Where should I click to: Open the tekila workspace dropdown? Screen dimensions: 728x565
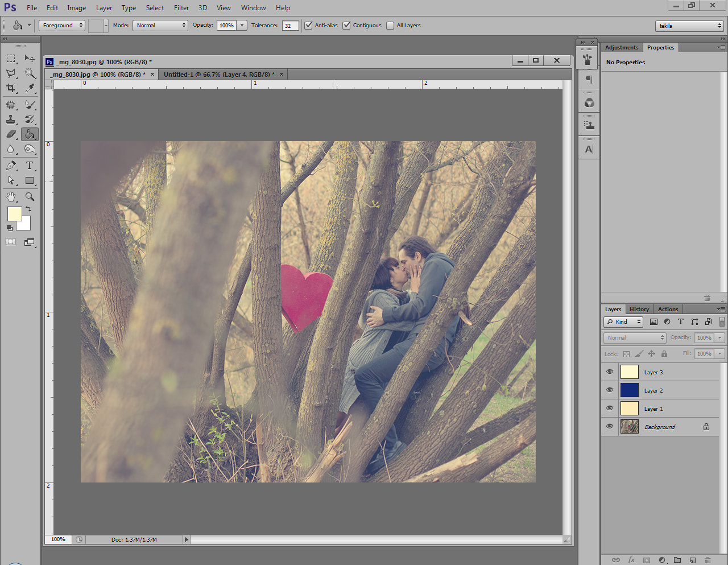click(689, 26)
